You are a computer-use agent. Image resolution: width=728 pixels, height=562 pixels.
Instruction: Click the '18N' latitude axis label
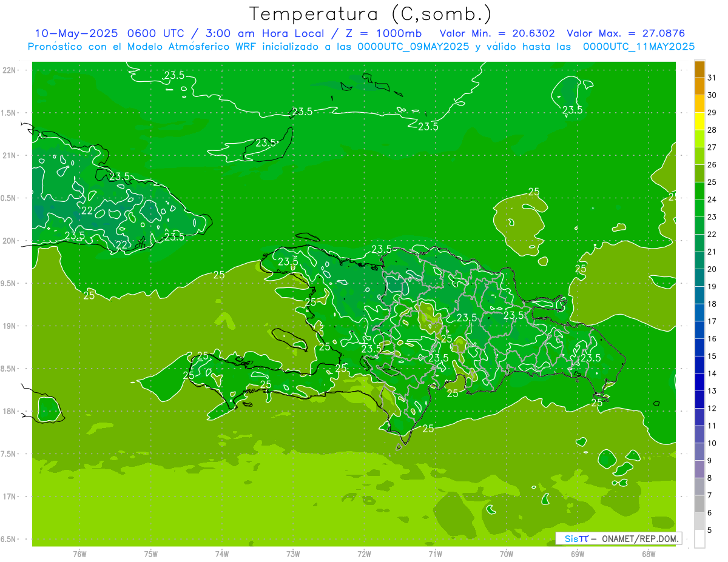[x=10, y=411]
